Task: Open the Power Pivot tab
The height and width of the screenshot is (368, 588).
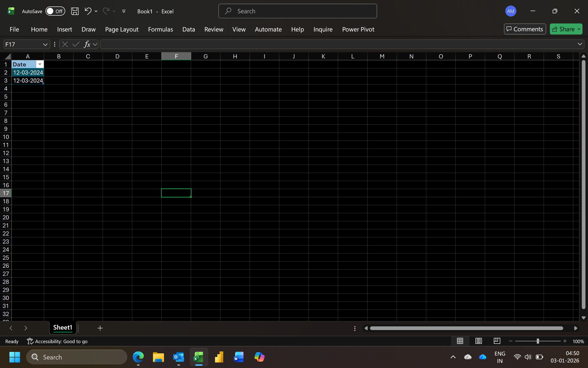Action: tap(358, 29)
